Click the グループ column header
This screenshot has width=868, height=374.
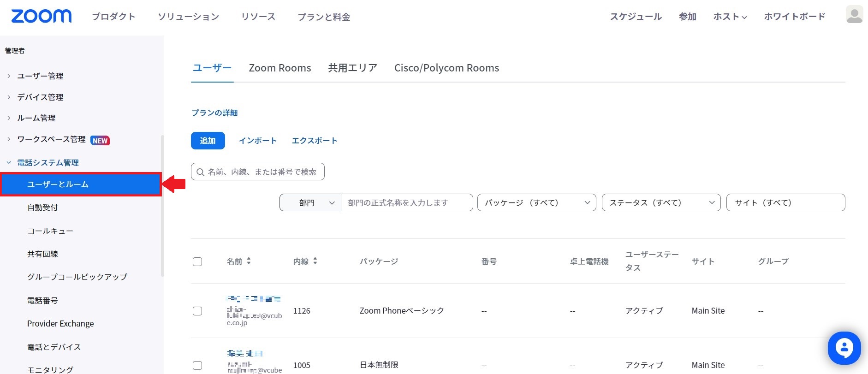(x=773, y=261)
